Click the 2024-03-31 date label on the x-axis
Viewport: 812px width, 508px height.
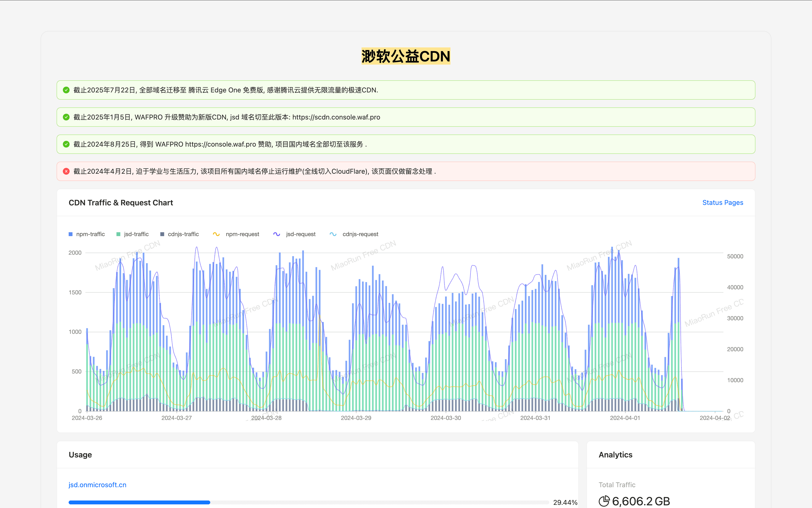pyautogui.click(x=535, y=418)
